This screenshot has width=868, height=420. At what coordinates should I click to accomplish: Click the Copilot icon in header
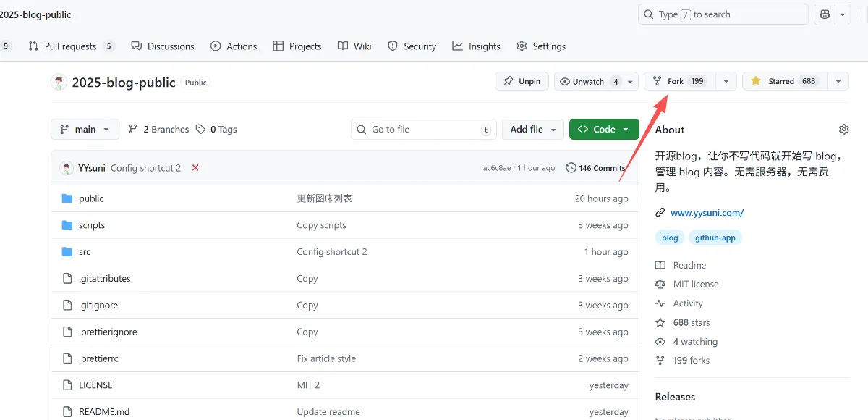[x=824, y=14]
